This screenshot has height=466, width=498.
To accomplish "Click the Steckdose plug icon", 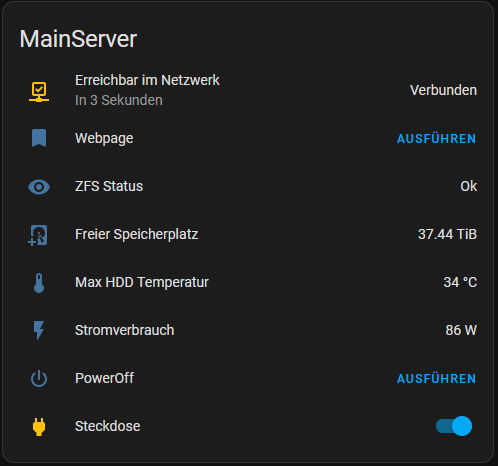I will point(39,427).
